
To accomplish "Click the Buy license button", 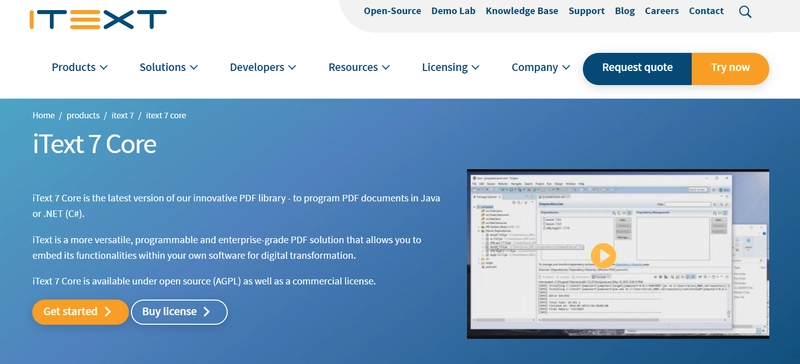I will [179, 312].
